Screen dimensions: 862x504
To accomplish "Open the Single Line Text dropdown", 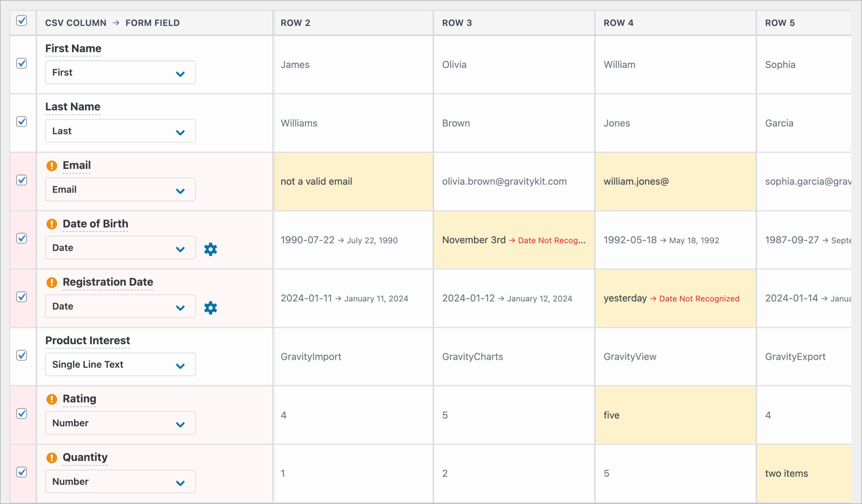I will point(120,365).
